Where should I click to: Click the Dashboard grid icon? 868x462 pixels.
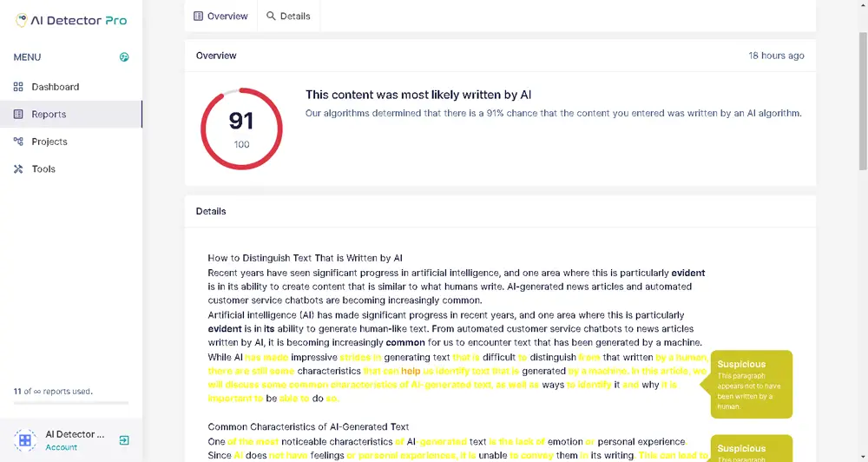click(x=18, y=87)
